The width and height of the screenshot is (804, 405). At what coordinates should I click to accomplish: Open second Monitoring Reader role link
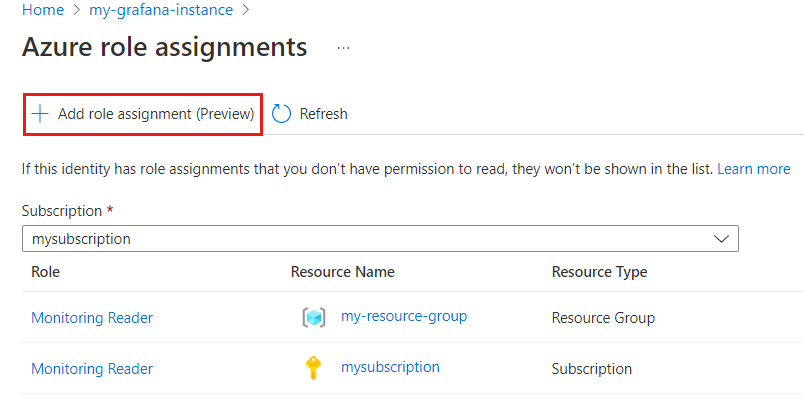[92, 369]
